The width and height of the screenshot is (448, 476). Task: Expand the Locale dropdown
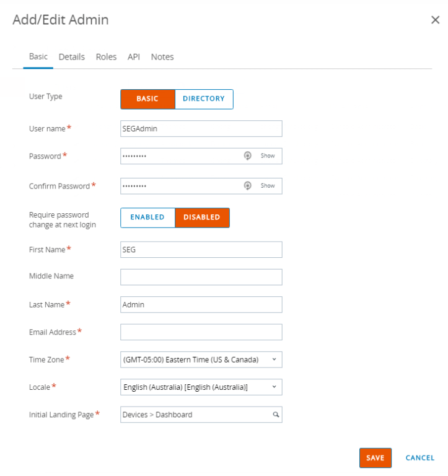[201, 387]
